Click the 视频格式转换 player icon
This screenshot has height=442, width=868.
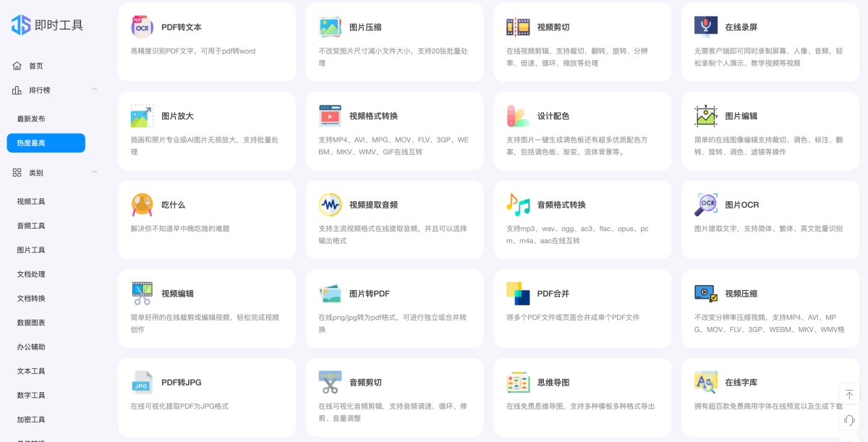pos(331,116)
